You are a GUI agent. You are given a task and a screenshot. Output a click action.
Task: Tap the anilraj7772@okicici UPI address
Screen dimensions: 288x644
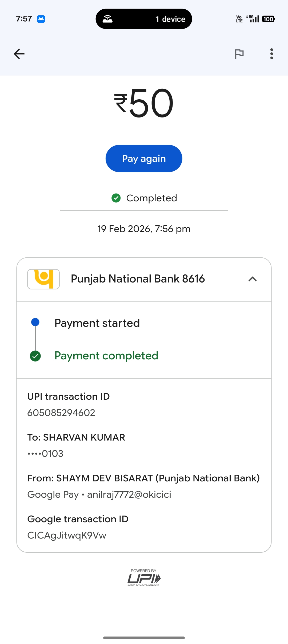coord(129,494)
